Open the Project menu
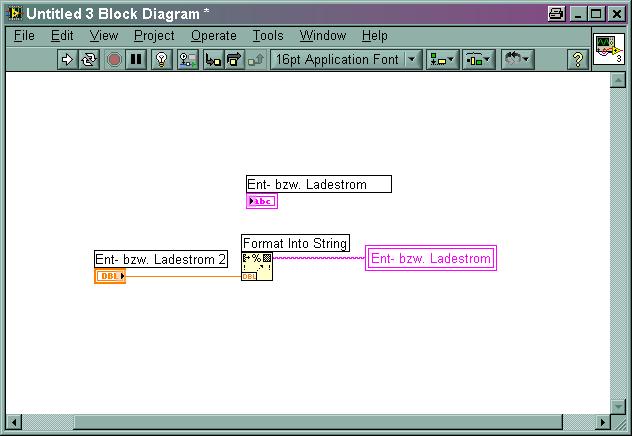Screen dimensions: 632x436 154,36
